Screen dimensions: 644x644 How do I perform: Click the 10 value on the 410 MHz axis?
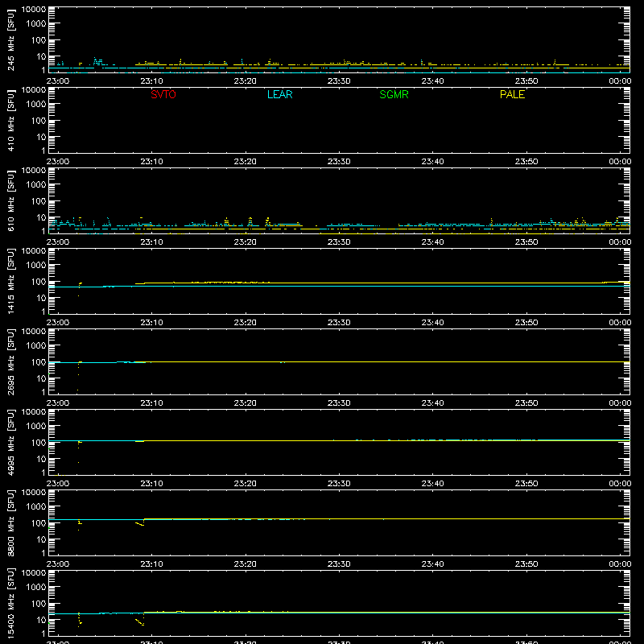pyautogui.click(x=41, y=137)
